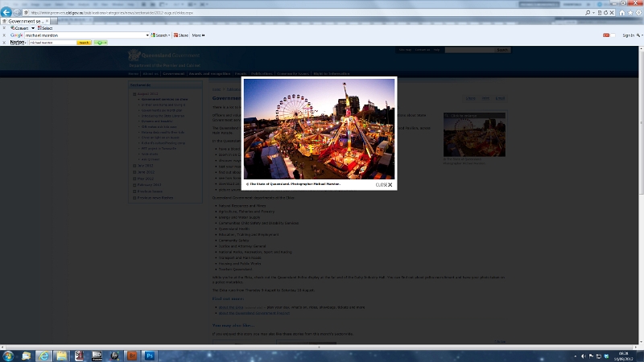644x362 pixels.
Task: Open a new blank tab
Action: click(56, 21)
